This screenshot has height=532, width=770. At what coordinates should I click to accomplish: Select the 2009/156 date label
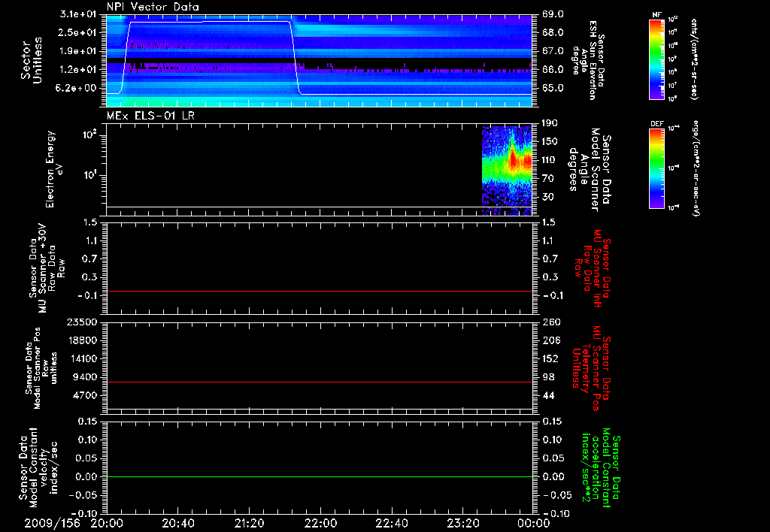(x=51, y=523)
